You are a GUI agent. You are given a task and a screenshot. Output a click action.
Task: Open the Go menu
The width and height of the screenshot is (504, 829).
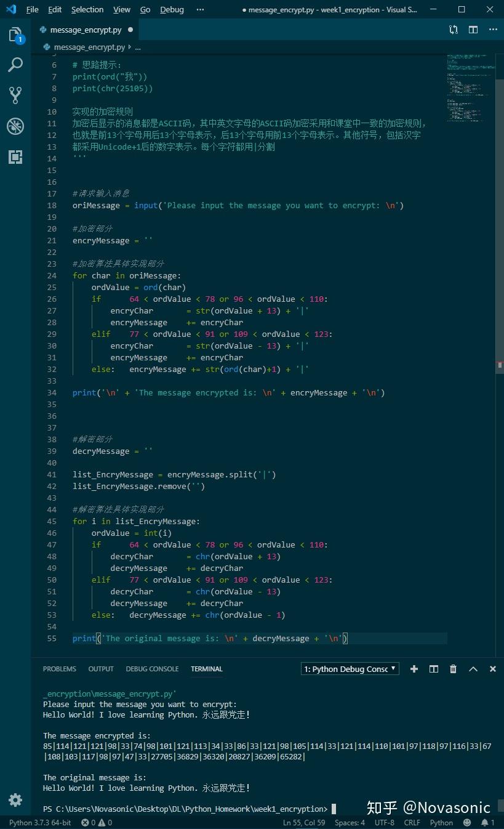coord(145,9)
